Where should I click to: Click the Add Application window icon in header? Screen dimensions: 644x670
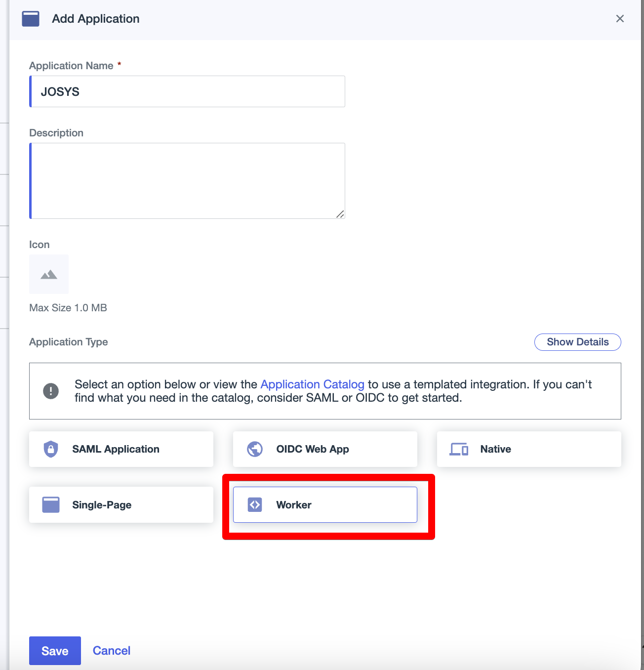(31, 19)
